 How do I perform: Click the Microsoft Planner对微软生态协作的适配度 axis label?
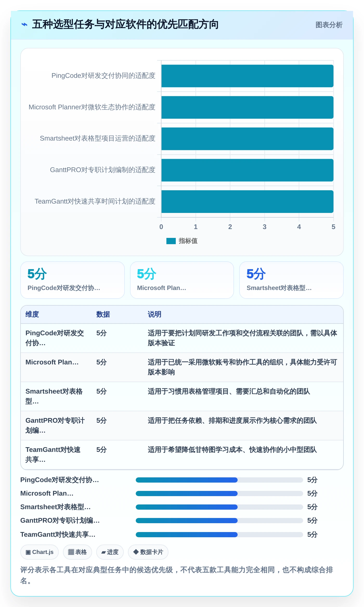[x=92, y=107]
